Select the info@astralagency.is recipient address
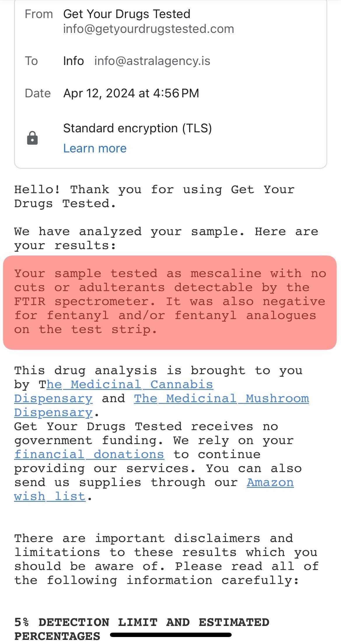The image size is (341, 644). (152, 61)
